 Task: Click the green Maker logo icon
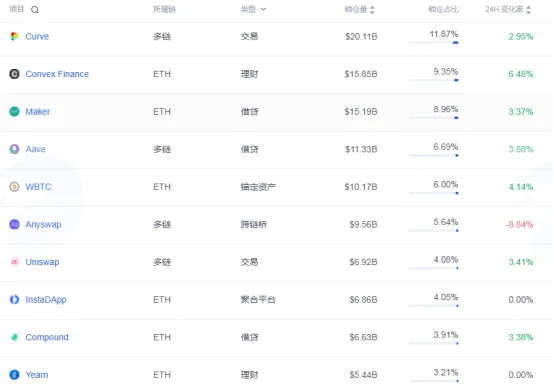coord(14,112)
